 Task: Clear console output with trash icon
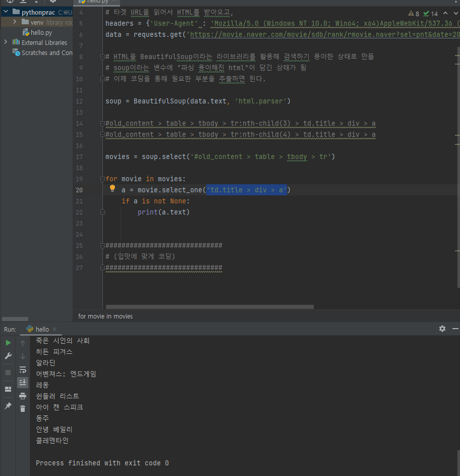point(23,409)
